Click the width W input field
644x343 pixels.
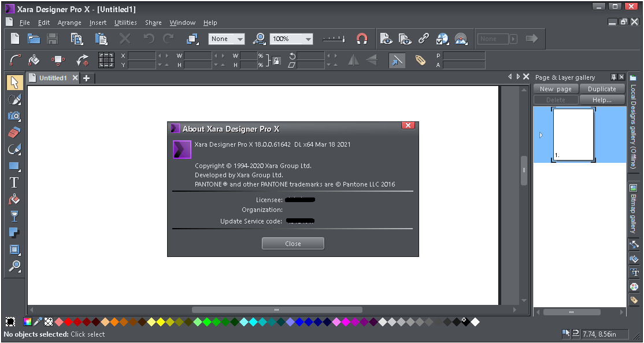tap(198, 56)
